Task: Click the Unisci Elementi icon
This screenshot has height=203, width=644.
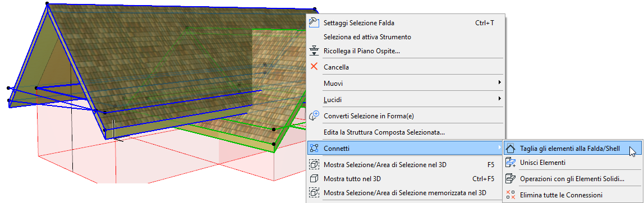Action: pyautogui.click(x=510, y=163)
